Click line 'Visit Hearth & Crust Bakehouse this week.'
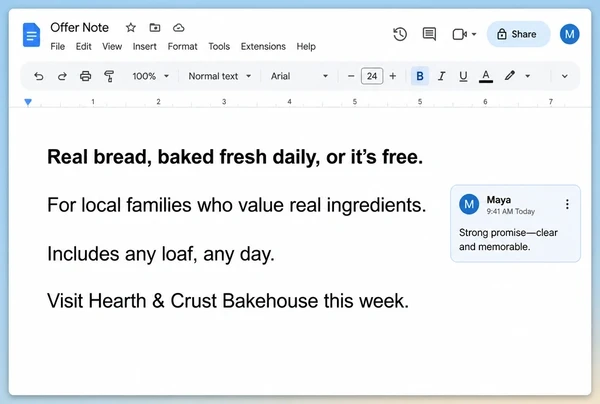The height and width of the screenshot is (404, 600). (228, 301)
